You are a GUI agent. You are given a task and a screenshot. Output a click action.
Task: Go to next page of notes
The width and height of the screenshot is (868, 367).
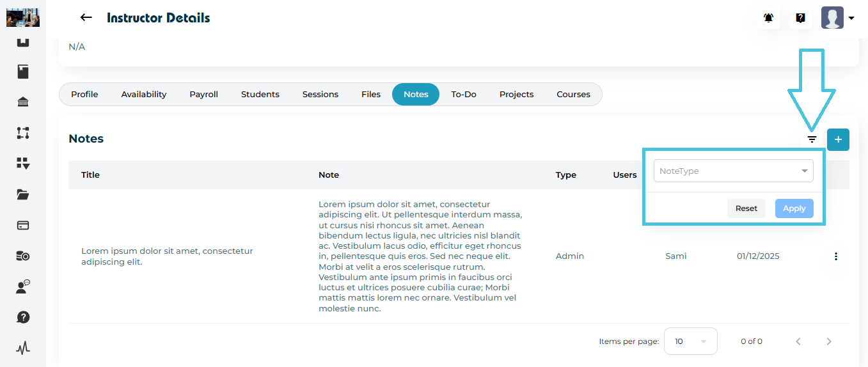click(829, 341)
